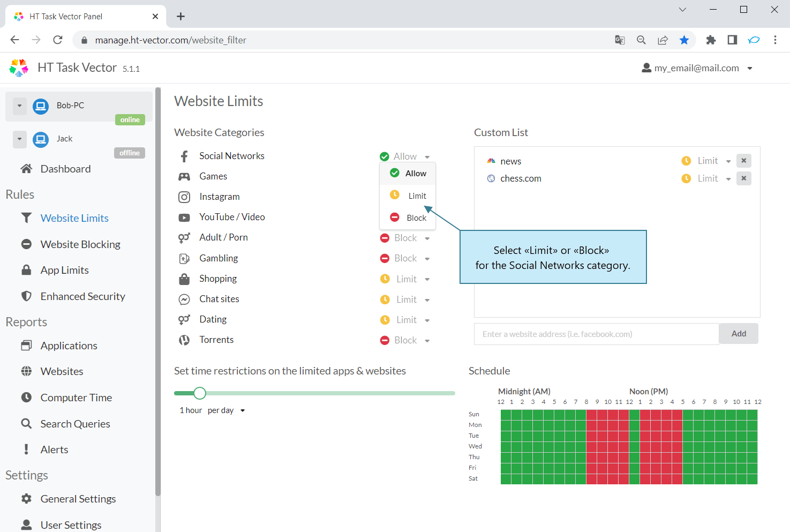Choose Limit in the open dropdown menu
Viewport: 790px width, 532px height.
click(408, 196)
